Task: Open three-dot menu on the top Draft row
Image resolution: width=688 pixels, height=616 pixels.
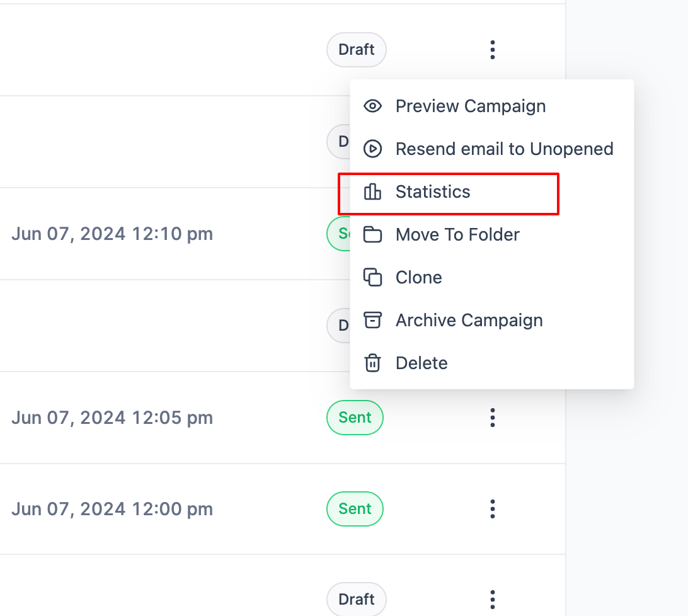Action: [493, 50]
